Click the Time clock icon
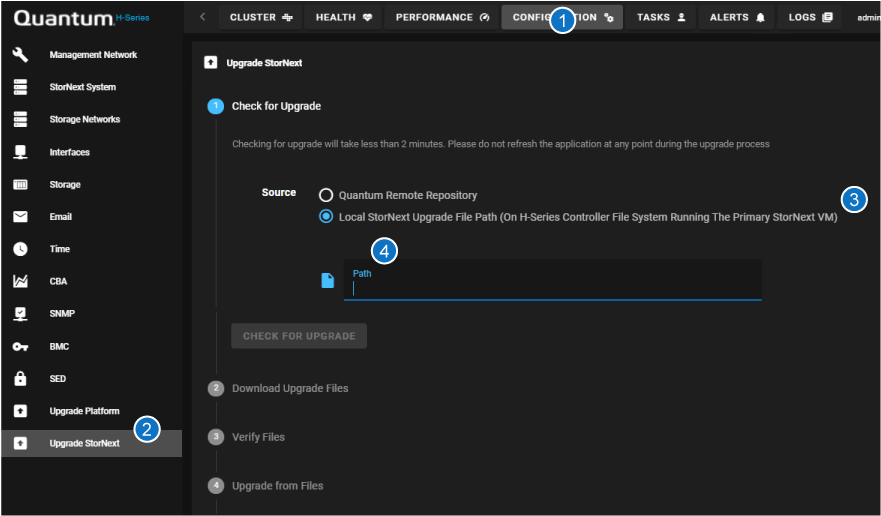881x516 pixels. [20, 249]
